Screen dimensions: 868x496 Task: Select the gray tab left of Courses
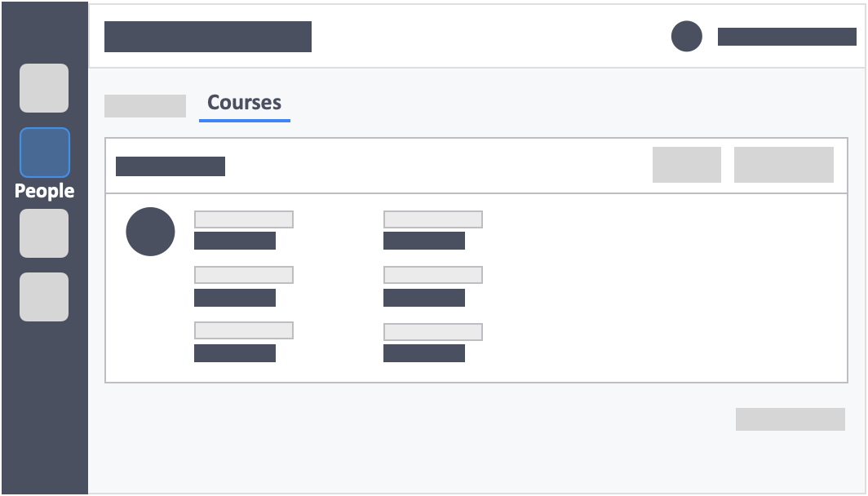[x=145, y=106]
